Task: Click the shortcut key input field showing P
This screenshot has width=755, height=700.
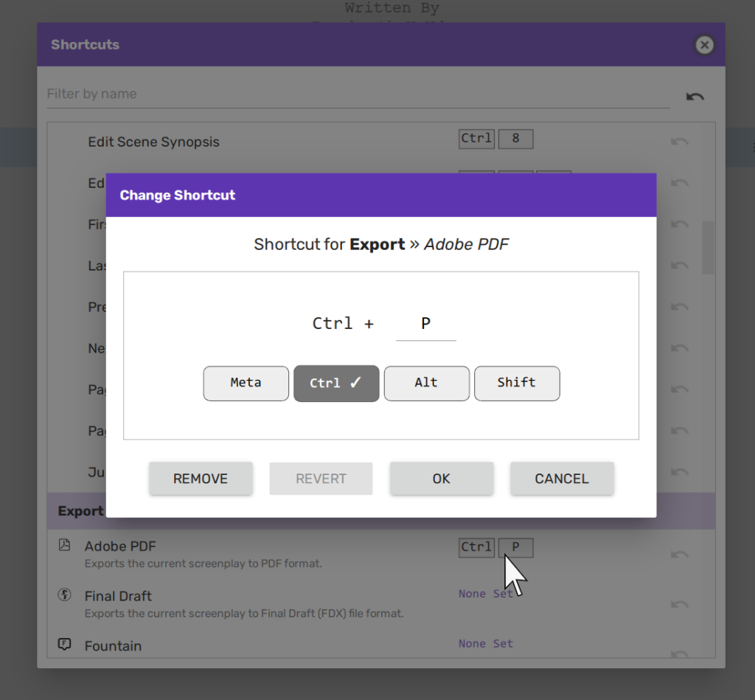Action: (425, 324)
